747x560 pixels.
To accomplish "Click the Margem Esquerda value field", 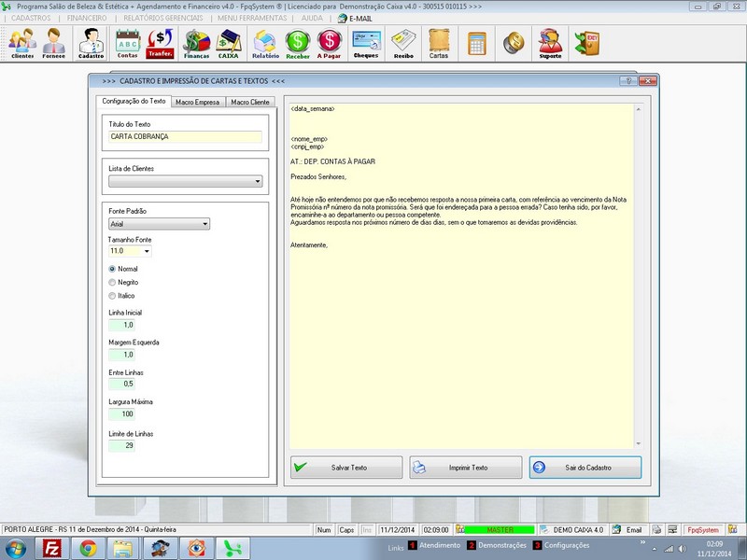I will pos(121,355).
